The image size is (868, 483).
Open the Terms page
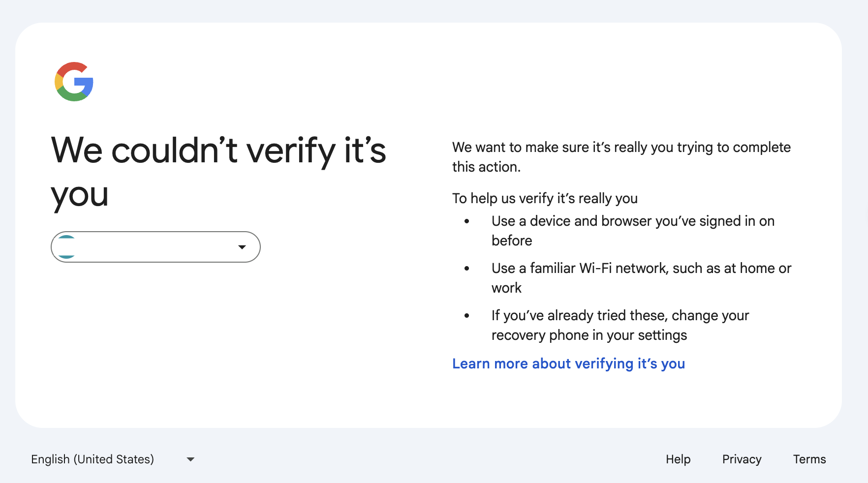tap(809, 459)
